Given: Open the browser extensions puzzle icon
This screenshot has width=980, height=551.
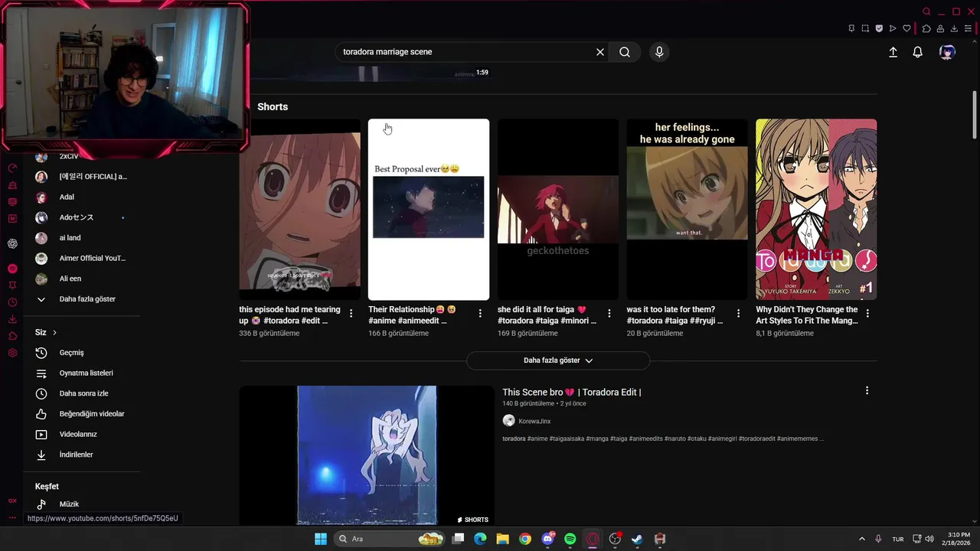Looking at the screenshot, I should point(926,28).
